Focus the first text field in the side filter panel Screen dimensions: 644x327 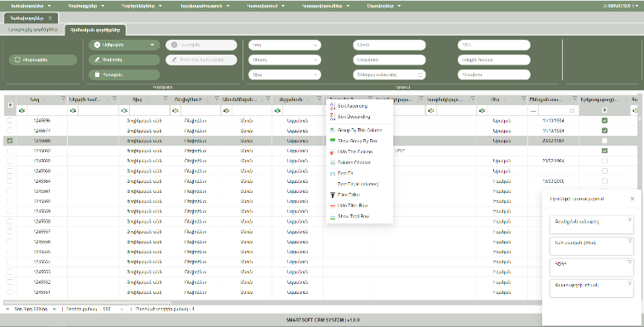(x=591, y=224)
